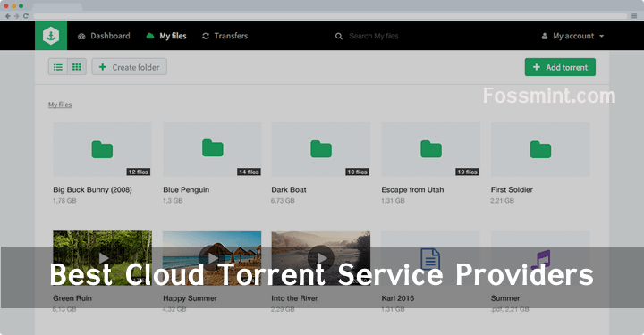Click the 1,78 GB size text
Image resolution: width=644 pixels, height=335 pixels.
coord(64,201)
